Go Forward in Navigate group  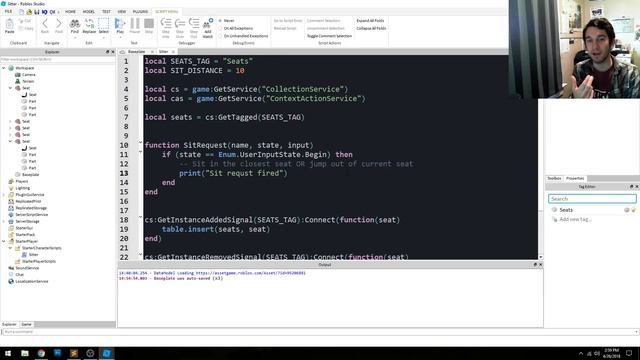click(x=59, y=25)
